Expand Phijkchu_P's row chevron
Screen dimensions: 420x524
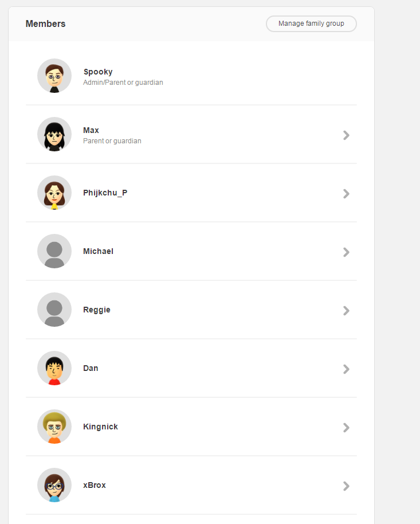coord(346,194)
